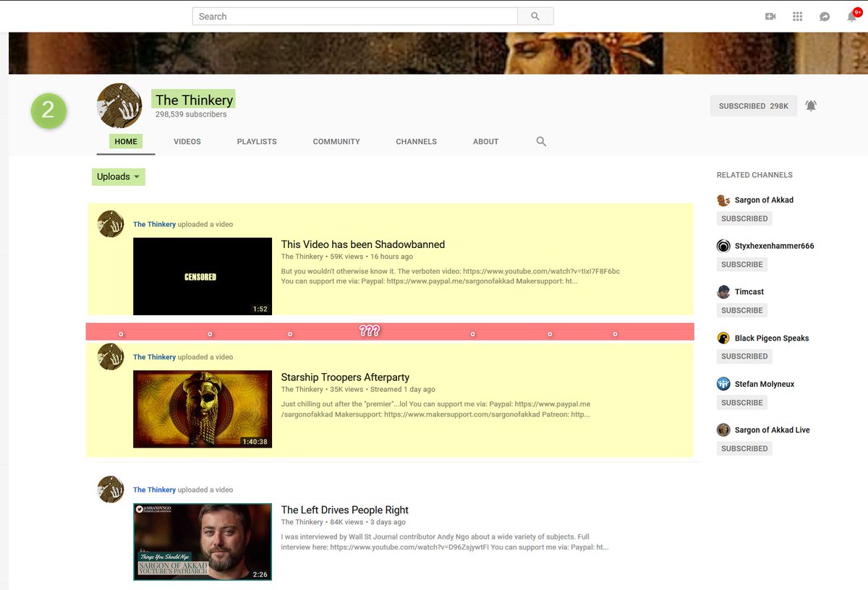Click The Thinkery channel avatar in header

119,106
